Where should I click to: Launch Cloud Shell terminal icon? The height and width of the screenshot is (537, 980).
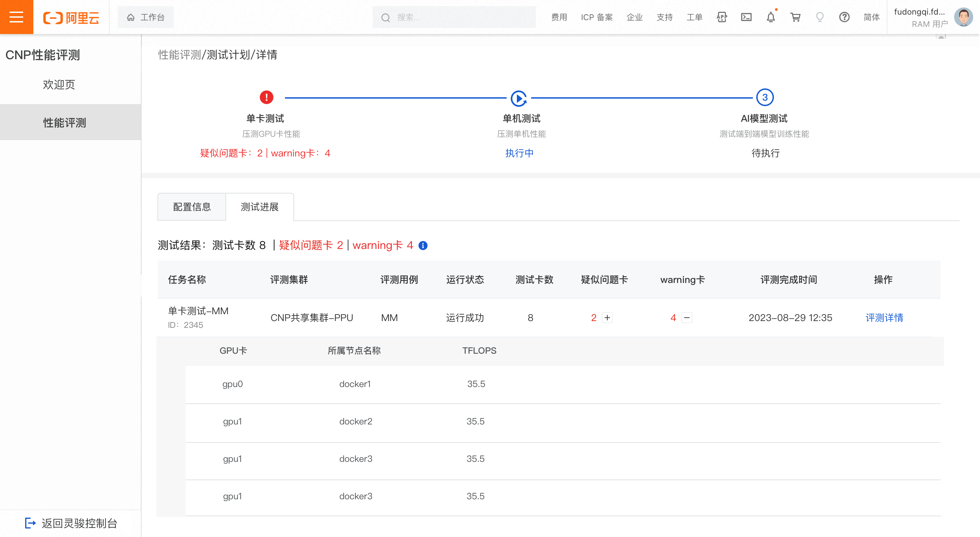tap(746, 17)
